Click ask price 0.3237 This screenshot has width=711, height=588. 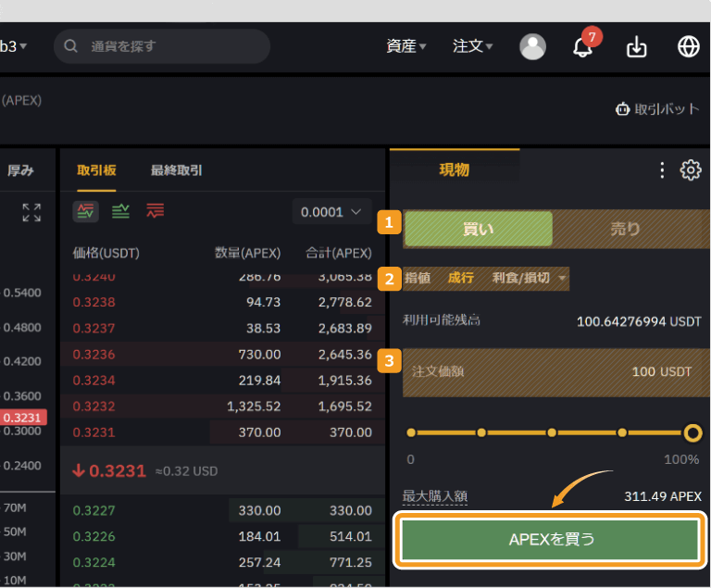94,329
